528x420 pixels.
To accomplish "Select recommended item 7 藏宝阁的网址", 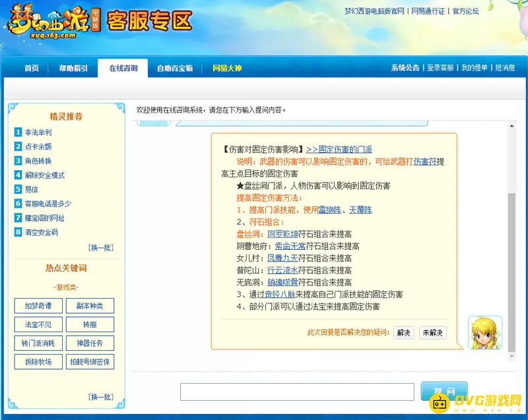I will 44,218.
